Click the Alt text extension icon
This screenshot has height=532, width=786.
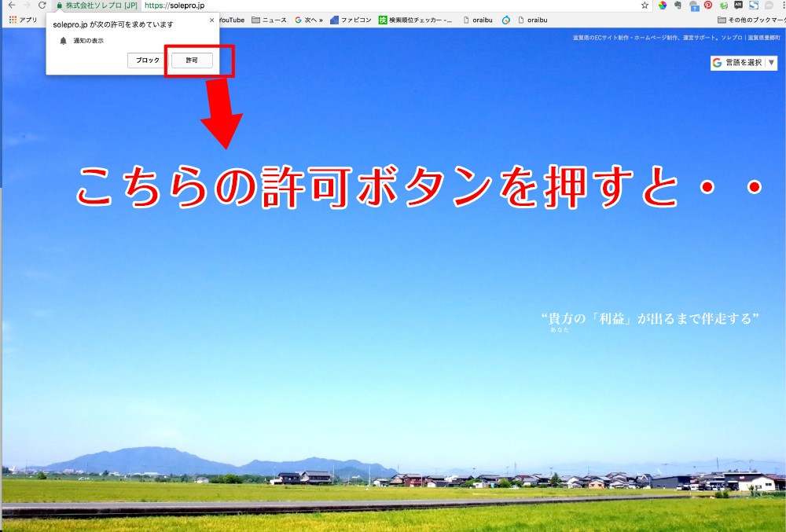click(x=737, y=5)
